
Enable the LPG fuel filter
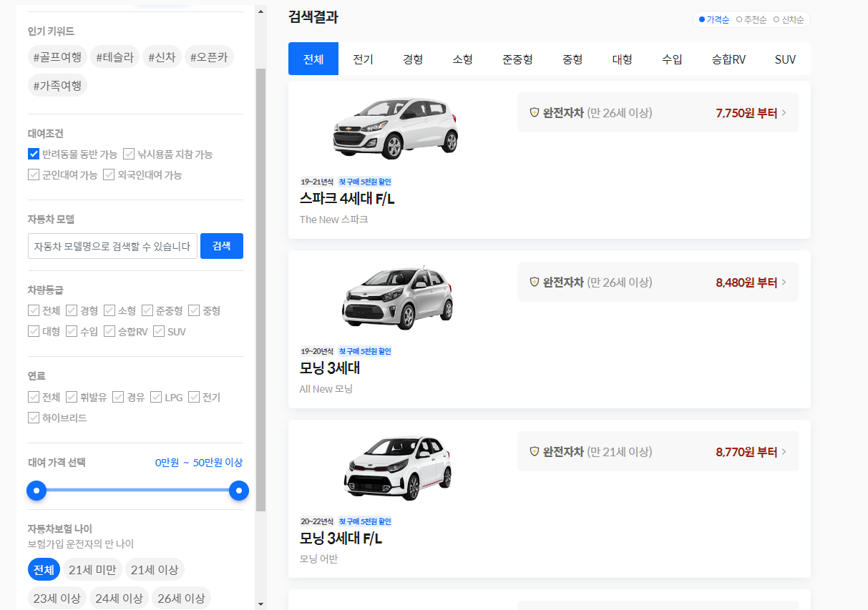(155, 396)
